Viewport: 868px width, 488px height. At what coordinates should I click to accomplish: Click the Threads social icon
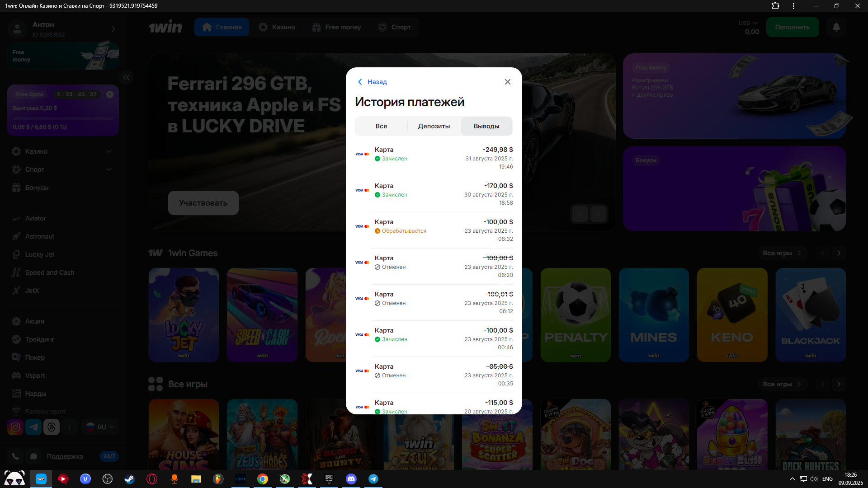point(52,427)
